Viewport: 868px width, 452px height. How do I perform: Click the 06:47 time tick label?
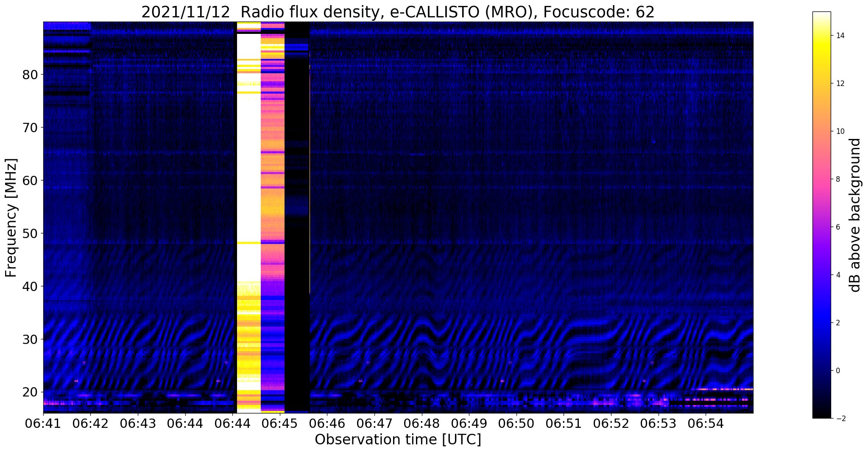(374, 423)
